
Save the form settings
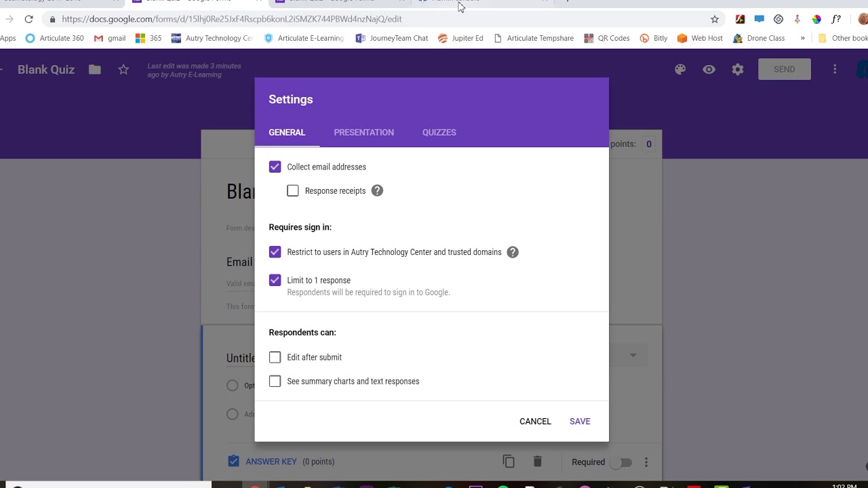(580, 422)
